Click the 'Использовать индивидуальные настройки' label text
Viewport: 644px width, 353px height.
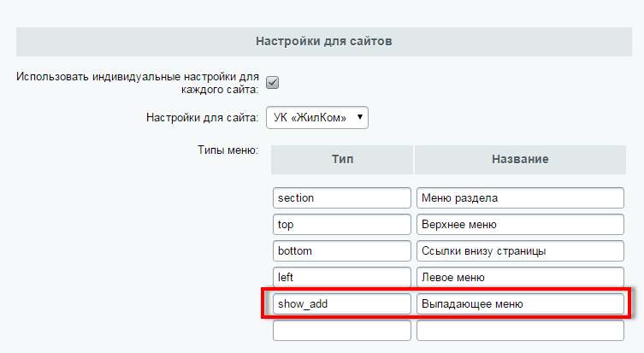point(138,83)
